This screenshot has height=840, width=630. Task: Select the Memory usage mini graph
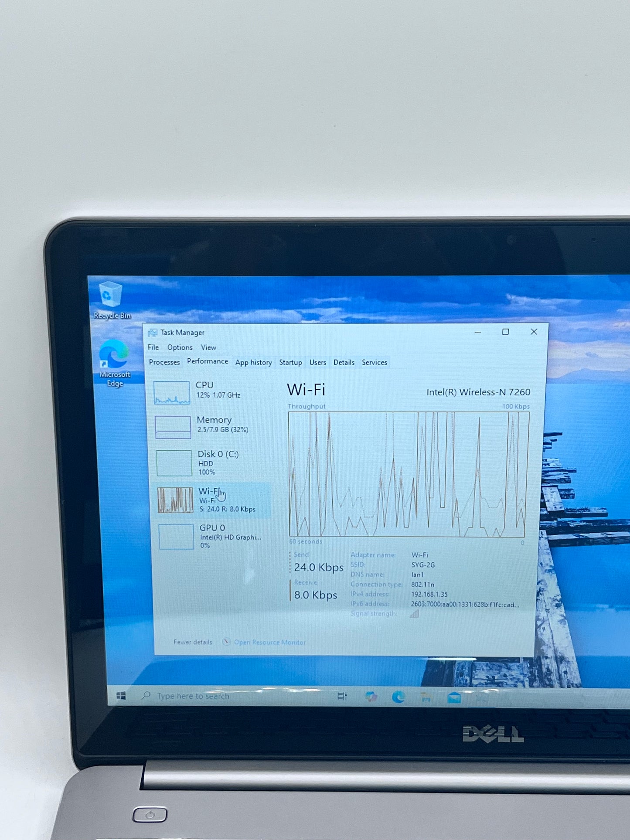click(x=173, y=427)
